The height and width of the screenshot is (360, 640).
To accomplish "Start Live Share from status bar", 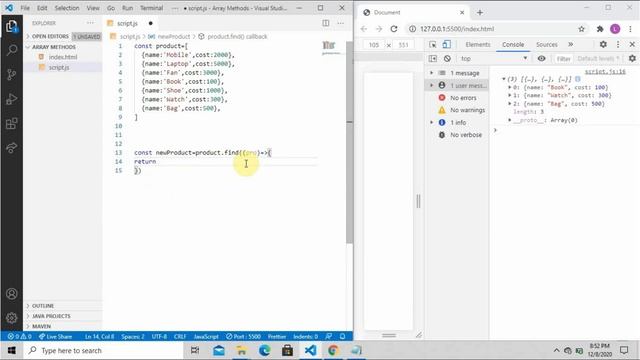I will coord(55,337).
